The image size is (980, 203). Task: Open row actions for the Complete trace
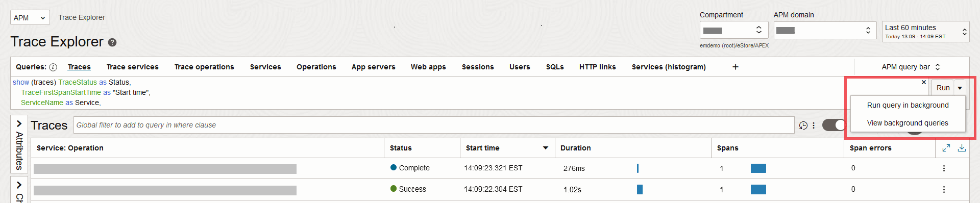point(944,168)
